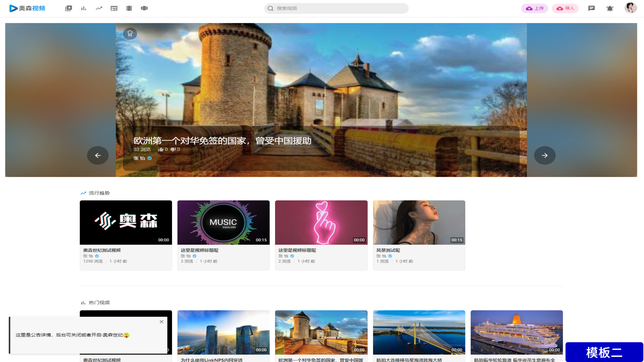
Task: Close the announcement popup
Action: [161, 322]
